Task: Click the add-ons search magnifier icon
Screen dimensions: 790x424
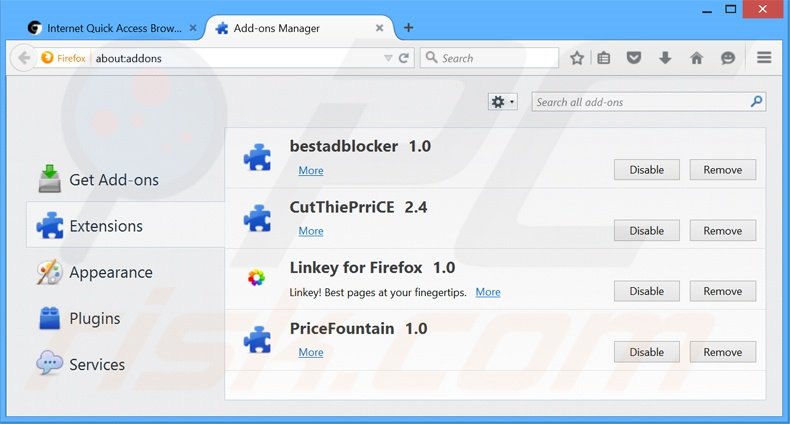Action: [x=756, y=102]
